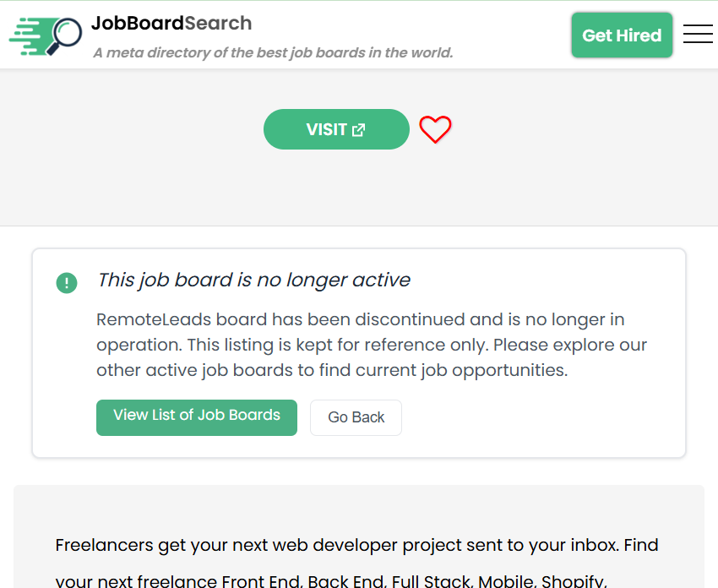718x588 pixels.
Task: Favorite this job board with the heart
Action: (x=435, y=129)
